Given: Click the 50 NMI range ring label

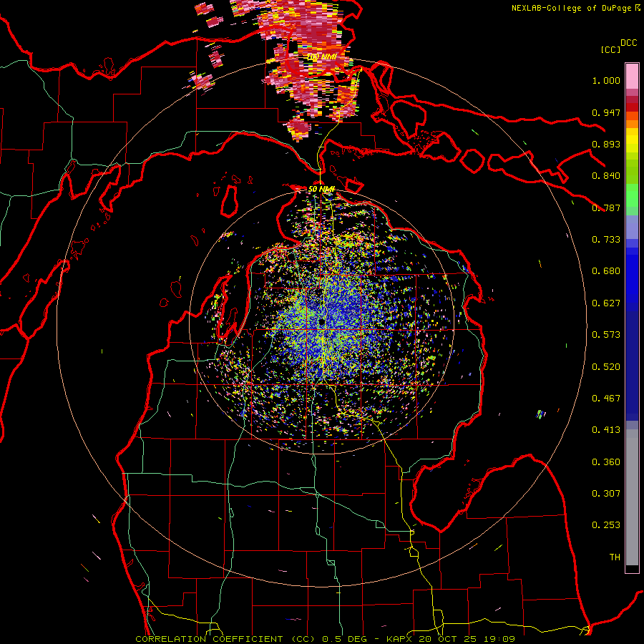Looking at the screenshot, I should coord(321,189).
